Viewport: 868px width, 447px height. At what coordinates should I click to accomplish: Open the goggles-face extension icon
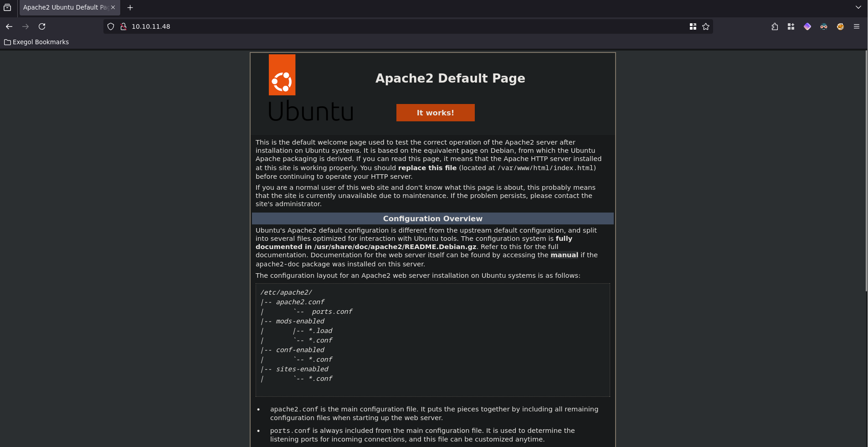pyautogui.click(x=824, y=26)
